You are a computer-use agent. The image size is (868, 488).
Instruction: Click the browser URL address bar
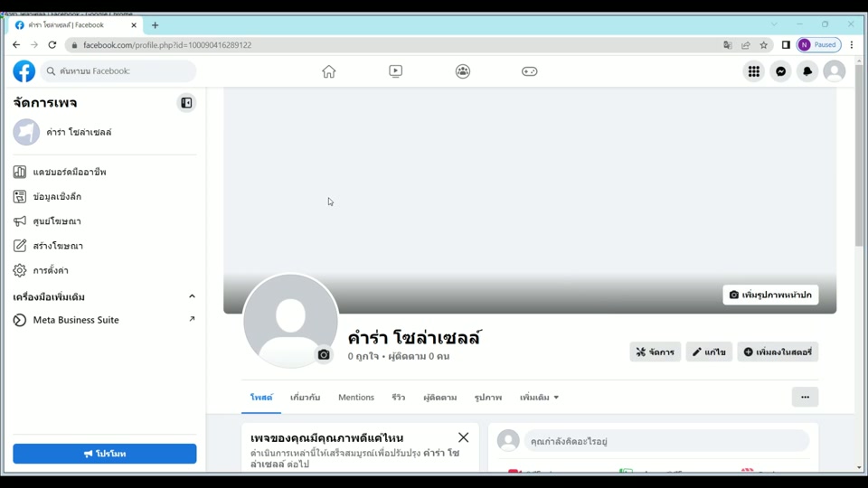tap(399, 45)
